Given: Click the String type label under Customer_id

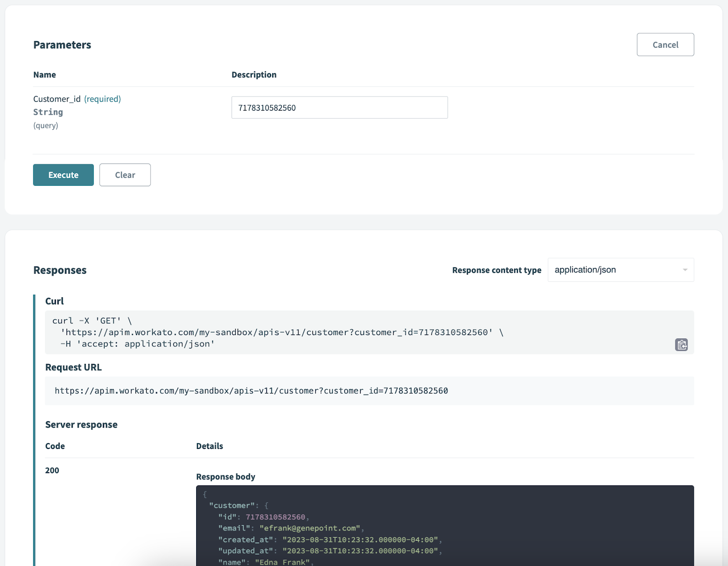Looking at the screenshot, I should [48, 112].
